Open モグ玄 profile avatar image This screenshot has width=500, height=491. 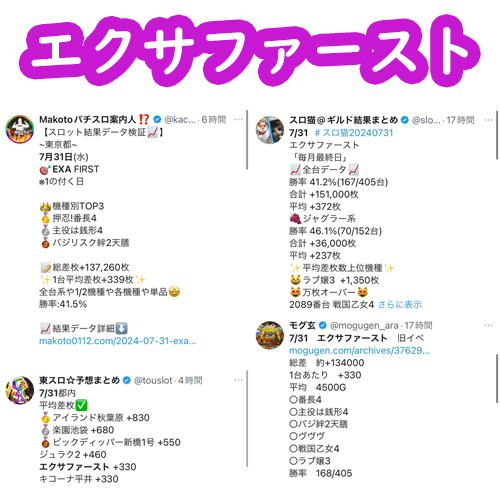(270, 335)
